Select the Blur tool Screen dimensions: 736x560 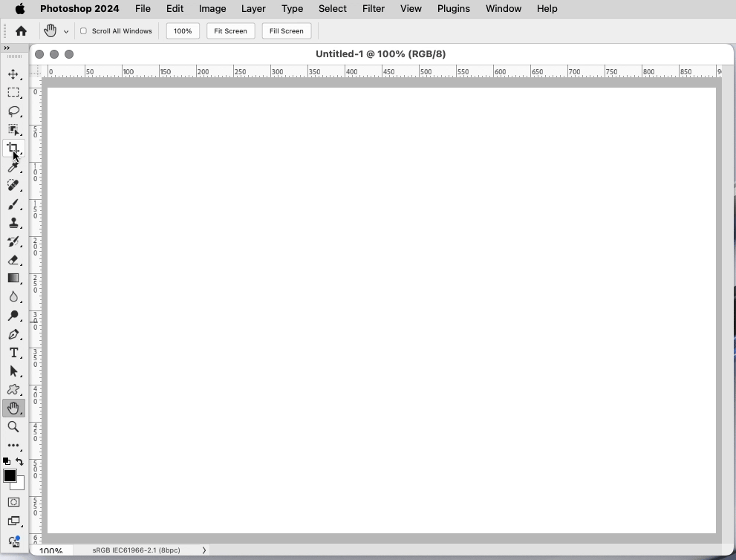point(13,296)
